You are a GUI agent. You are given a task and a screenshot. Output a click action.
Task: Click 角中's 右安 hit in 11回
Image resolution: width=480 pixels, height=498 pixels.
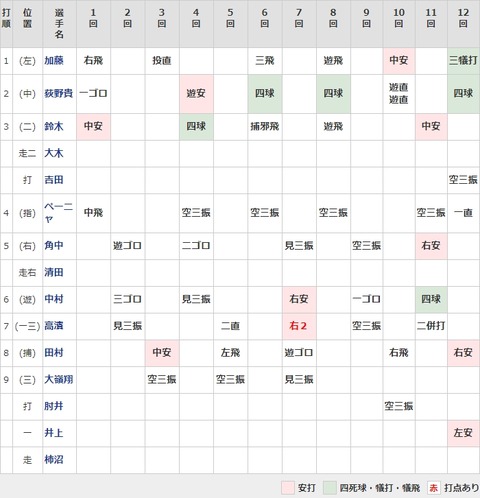pos(431,246)
